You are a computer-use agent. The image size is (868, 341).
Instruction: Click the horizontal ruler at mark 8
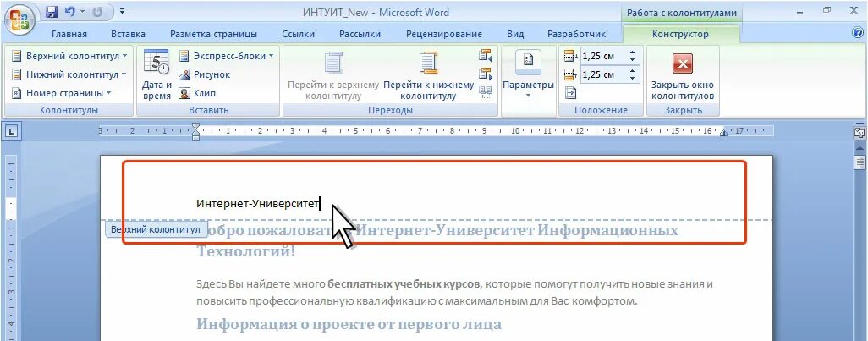click(452, 132)
